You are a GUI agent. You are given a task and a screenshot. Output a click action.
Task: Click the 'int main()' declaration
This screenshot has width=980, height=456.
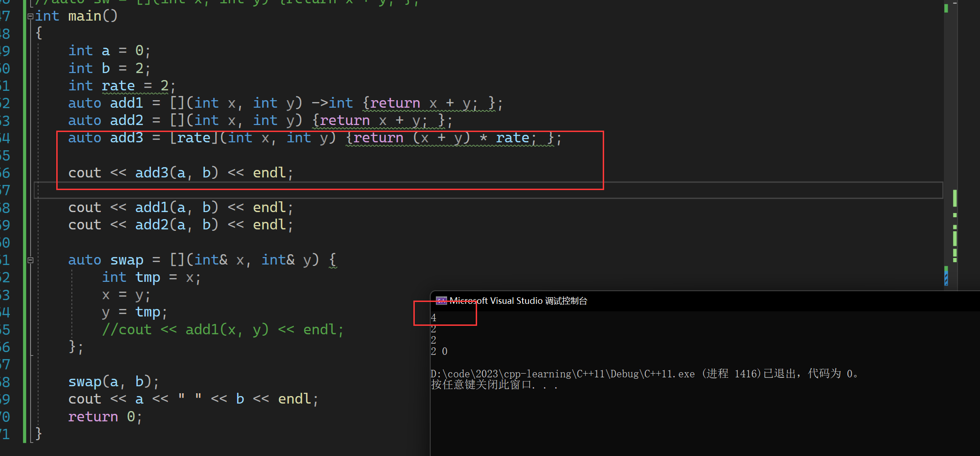(76, 16)
